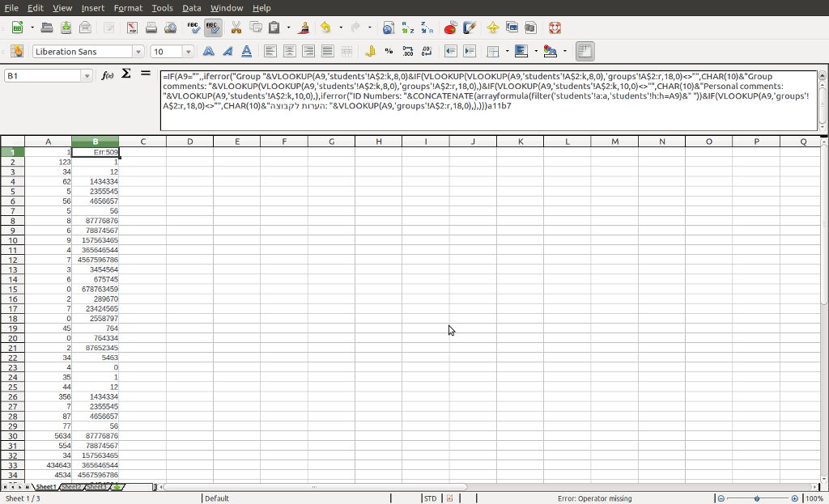Click the Undo arrow icon

click(325, 28)
